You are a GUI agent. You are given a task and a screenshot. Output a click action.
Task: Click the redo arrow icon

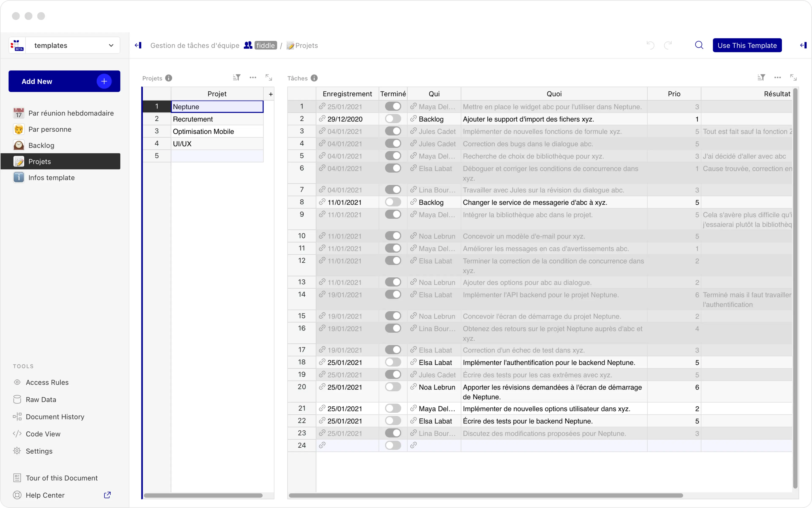(668, 45)
